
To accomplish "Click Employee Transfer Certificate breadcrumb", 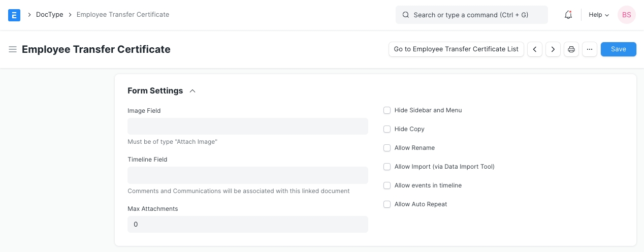I will click(x=122, y=15).
